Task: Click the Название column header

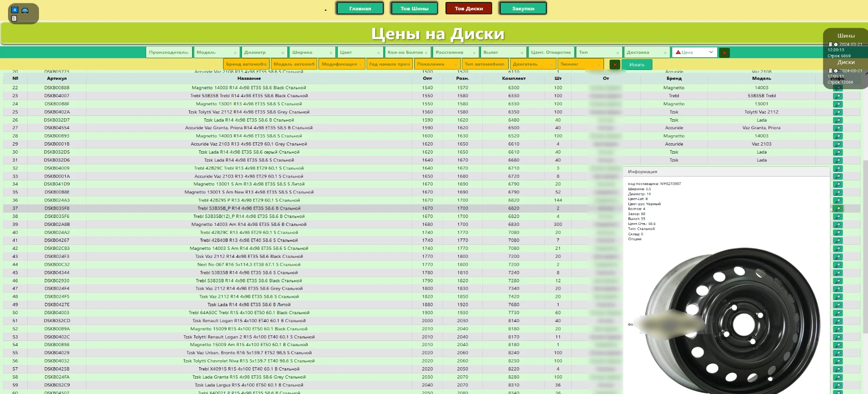Action: pyautogui.click(x=249, y=78)
